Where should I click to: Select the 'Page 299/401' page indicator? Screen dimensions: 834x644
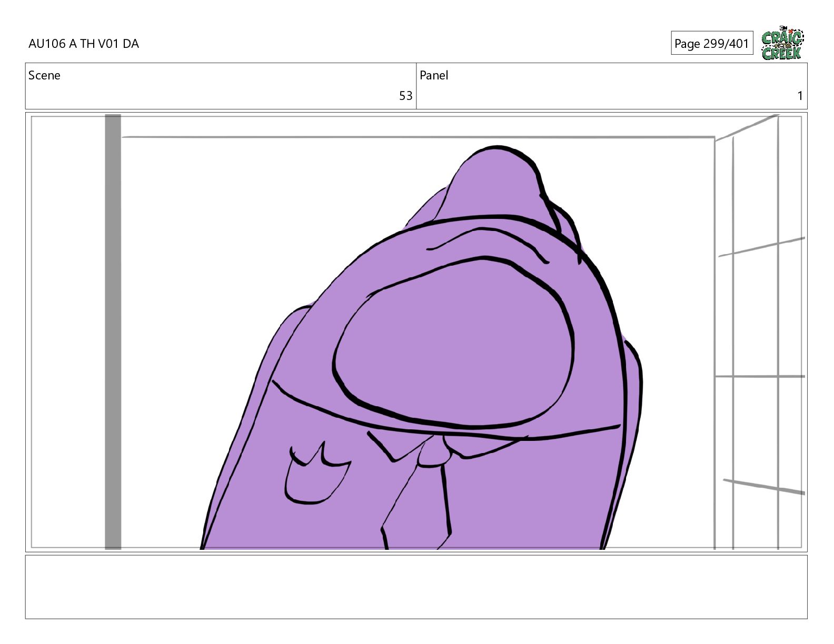coord(712,43)
